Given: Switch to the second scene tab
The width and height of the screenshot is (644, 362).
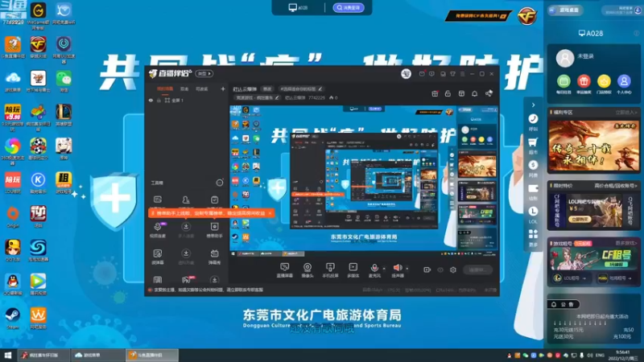Looking at the screenshot, I should coord(184,88).
